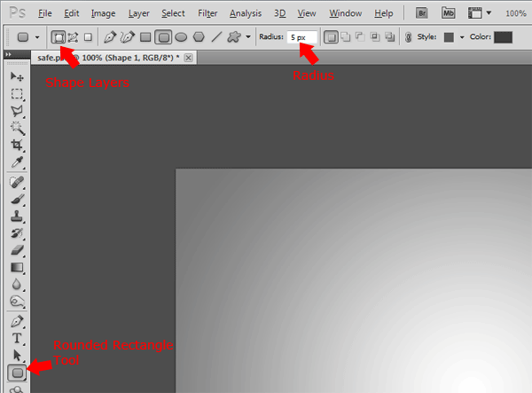This screenshot has width=532, height=393.
Task: Open the Style picker dropdown arrow
Action: 462,37
